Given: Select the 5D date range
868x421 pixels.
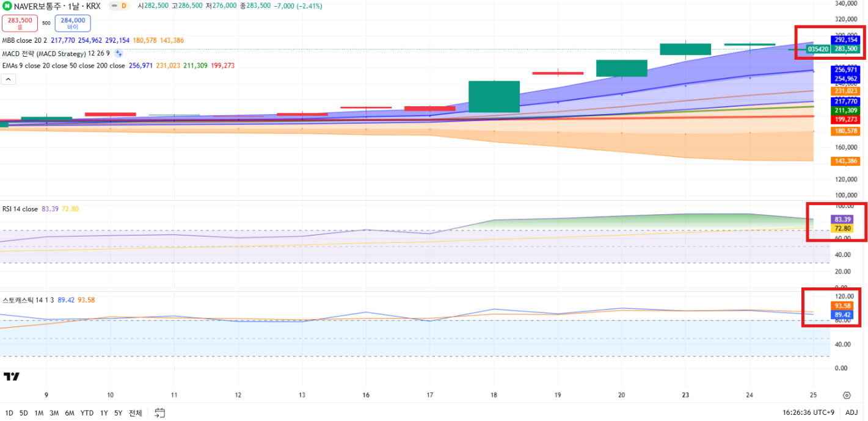Looking at the screenshot, I should (23, 413).
